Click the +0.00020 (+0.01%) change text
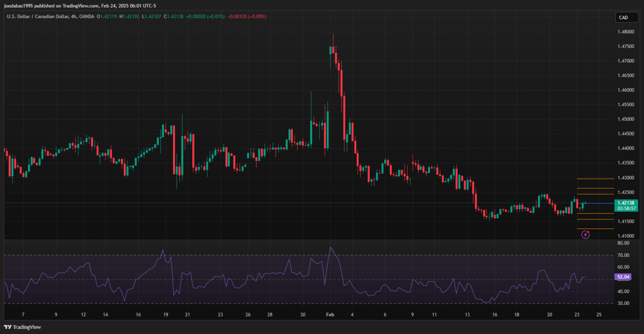This screenshot has width=644, height=334. [205, 16]
